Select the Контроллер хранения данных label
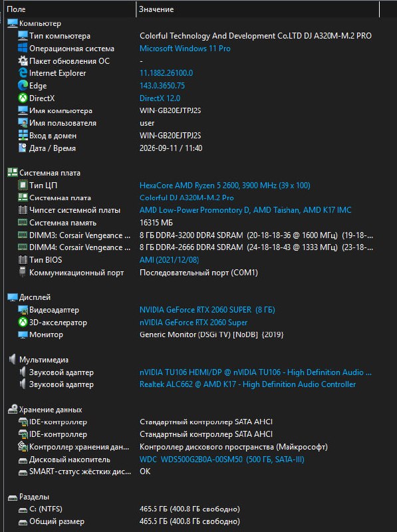Screen dimensions: 397x532 pos(79,447)
